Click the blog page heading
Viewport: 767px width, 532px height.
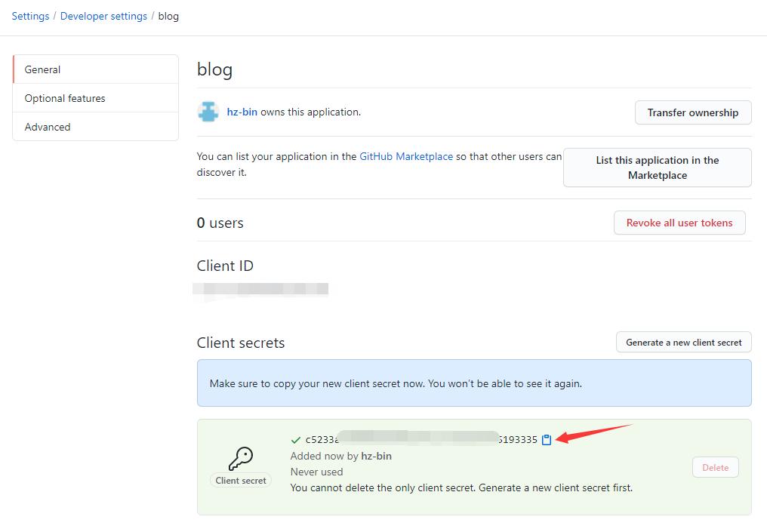pos(214,69)
